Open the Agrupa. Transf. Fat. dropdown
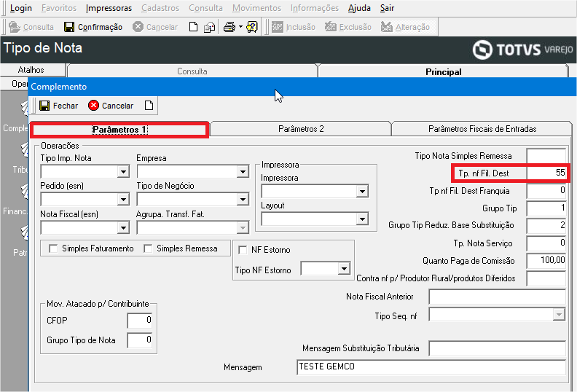 [x=243, y=228]
